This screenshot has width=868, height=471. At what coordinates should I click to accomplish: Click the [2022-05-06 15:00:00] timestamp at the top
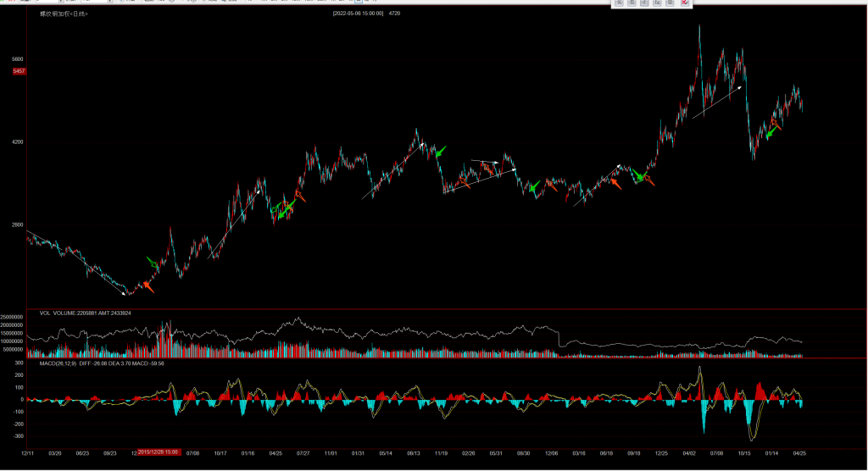pyautogui.click(x=359, y=14)
